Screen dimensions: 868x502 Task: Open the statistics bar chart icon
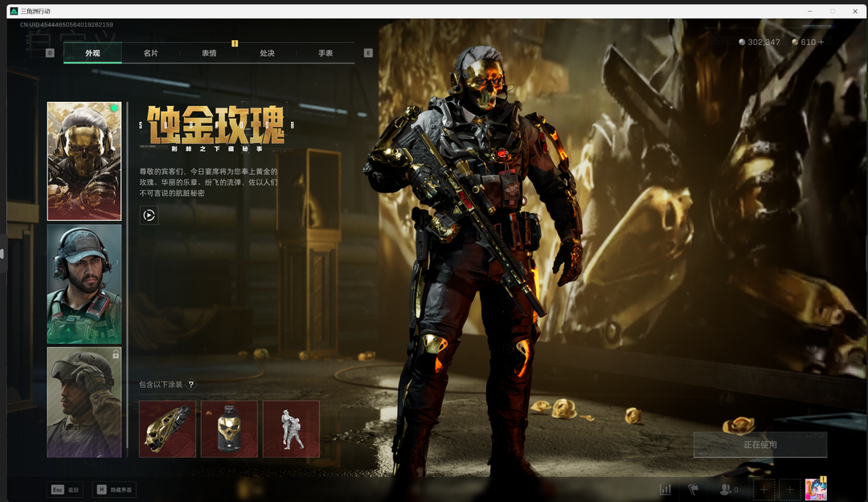click(665, 489)
